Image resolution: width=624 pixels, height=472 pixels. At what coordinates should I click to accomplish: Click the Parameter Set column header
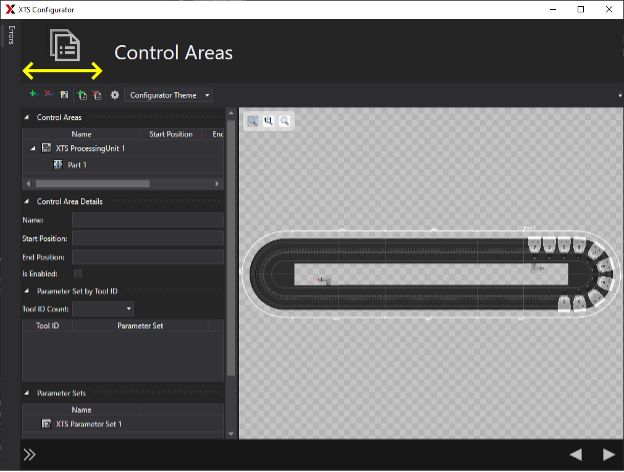[140, 326]
